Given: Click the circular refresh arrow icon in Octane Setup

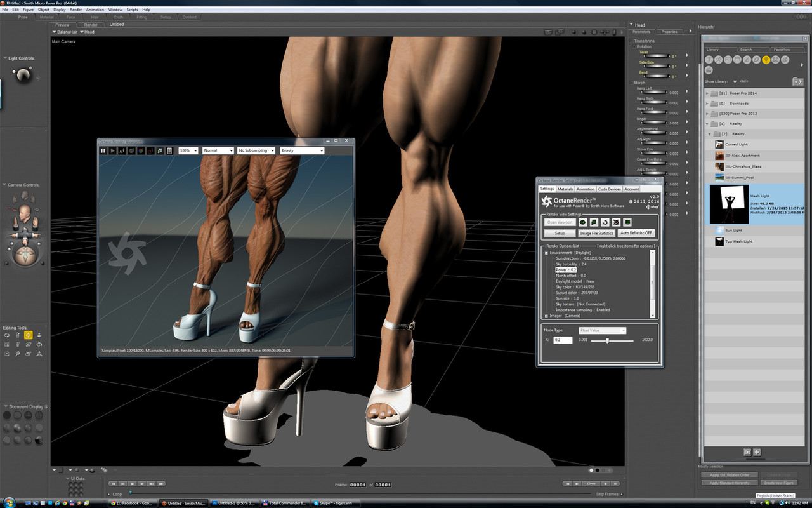Looking at the screenshot, I should point(605,222).
